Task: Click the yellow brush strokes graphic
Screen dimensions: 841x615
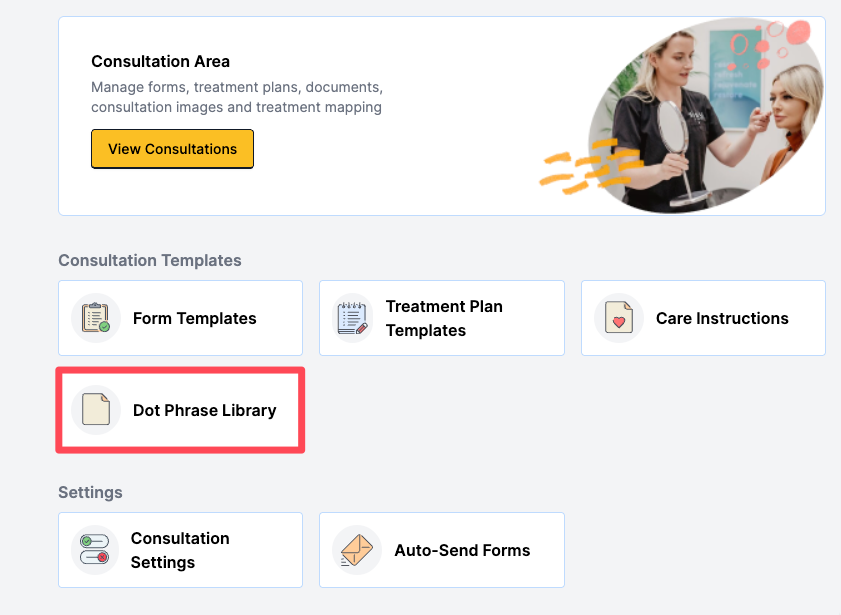Action: pyautogui.click(x=590, y=166)
